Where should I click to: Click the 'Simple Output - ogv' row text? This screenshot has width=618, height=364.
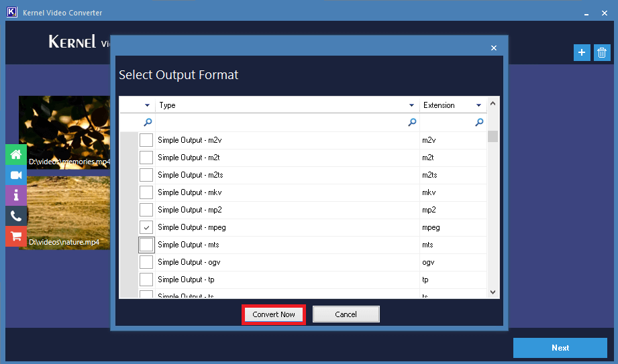[x=189, y=262]
